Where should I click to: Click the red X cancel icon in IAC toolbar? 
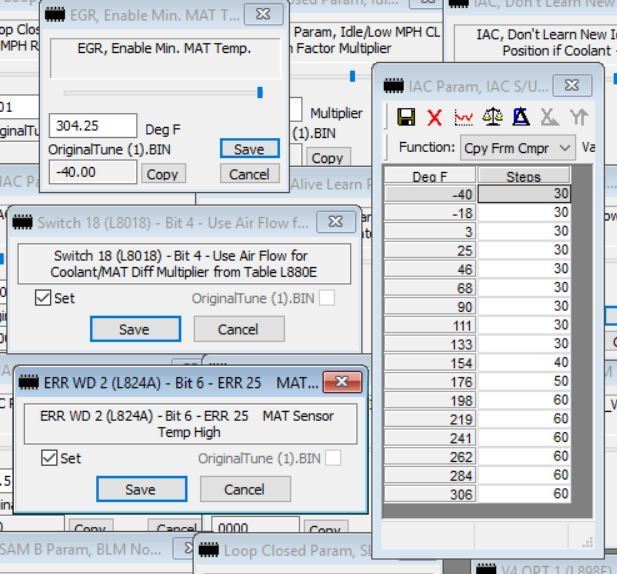click(434, 118)
